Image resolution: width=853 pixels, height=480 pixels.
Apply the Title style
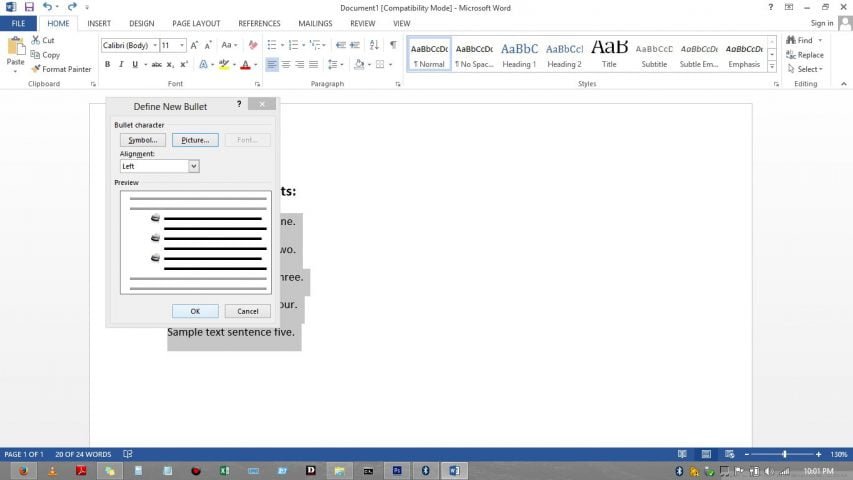tap(609, 54)
